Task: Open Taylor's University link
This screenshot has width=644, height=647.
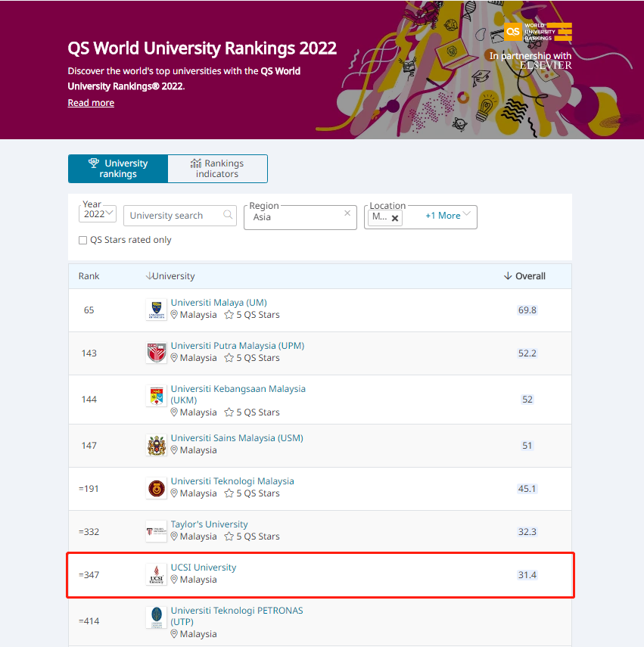Action: (209, 524)
